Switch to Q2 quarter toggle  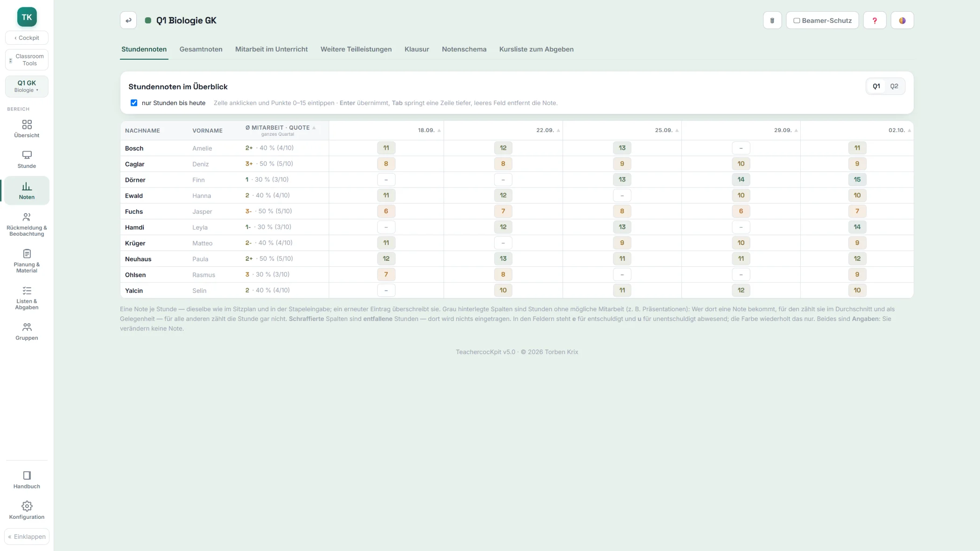pos(894,86)
